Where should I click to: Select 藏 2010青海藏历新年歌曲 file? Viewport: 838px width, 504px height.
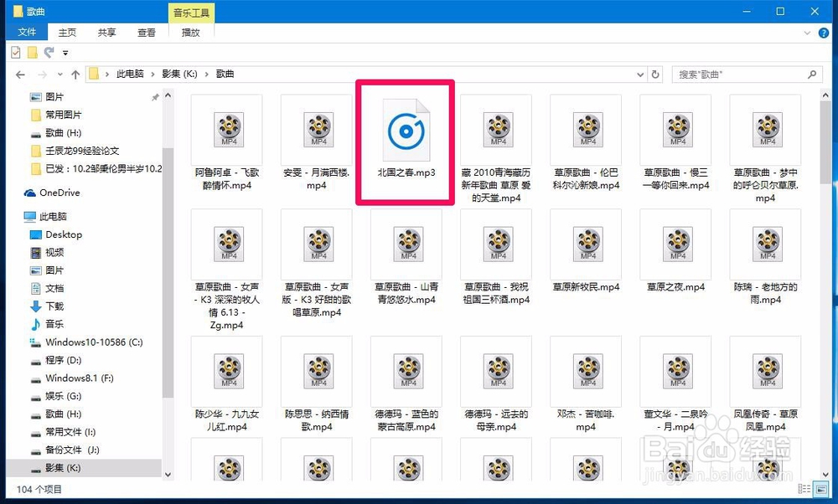point(496,150)
